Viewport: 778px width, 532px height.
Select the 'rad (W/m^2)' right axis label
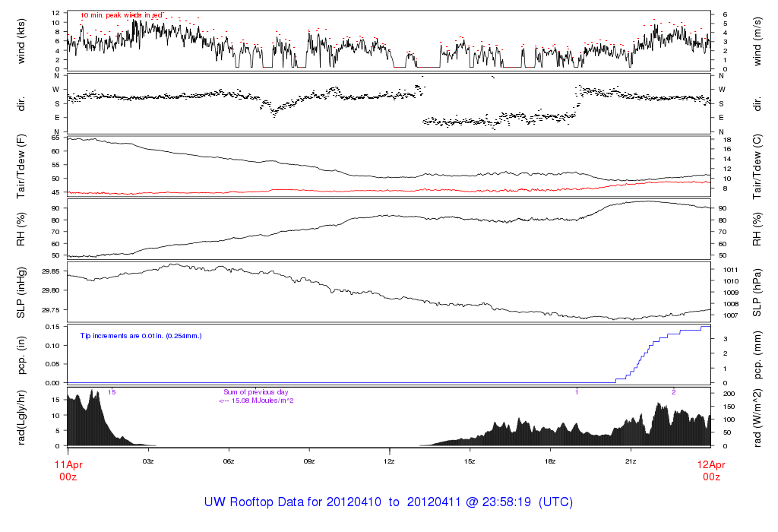pyautogui.click(x=757, y=416)
